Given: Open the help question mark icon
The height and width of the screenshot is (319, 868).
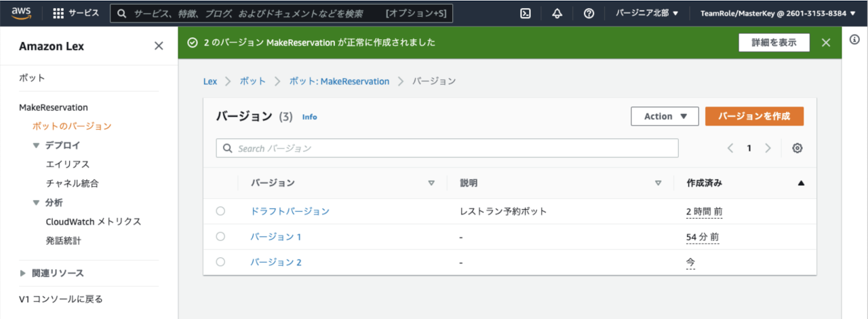Looking at the screenshot, I should point(589,13).
